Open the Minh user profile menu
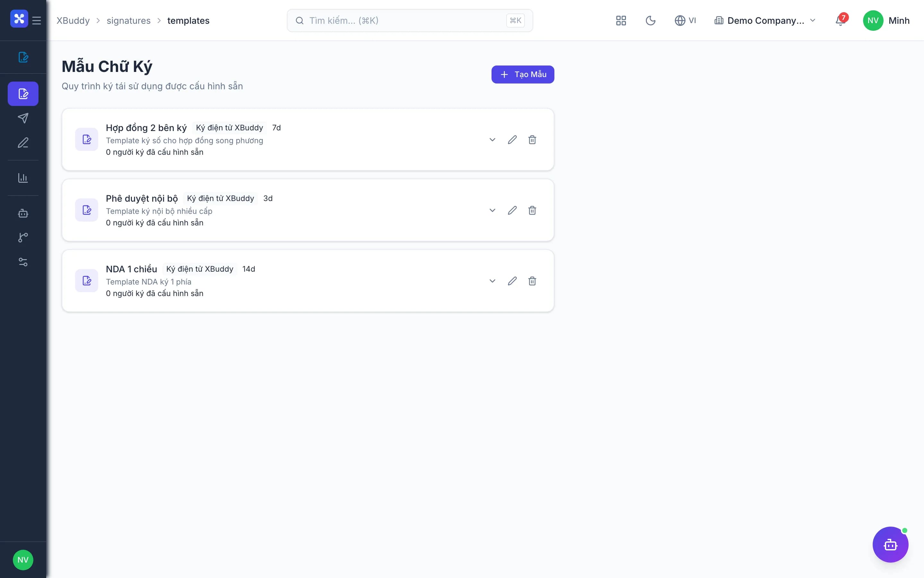 click(886, 21)
